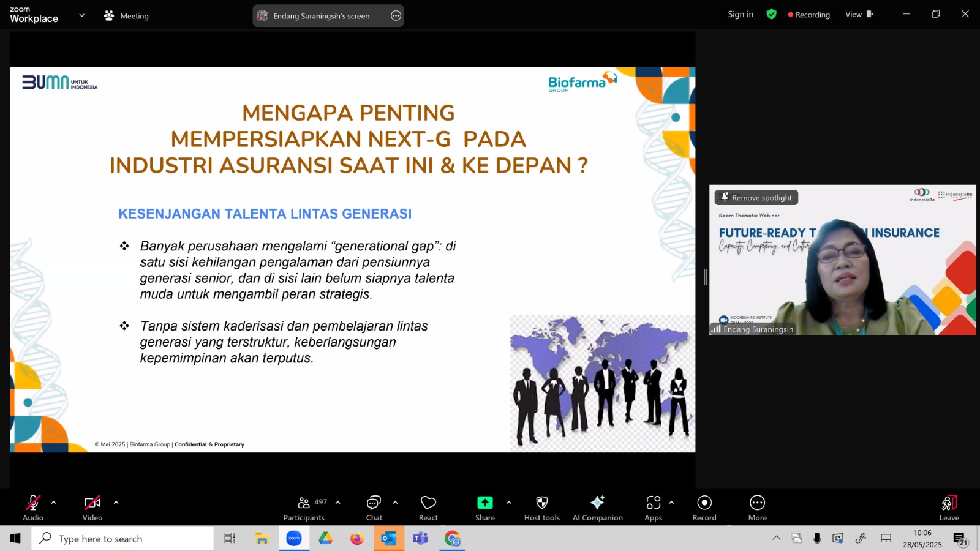980x551 pixels.
Task: Click the encryption green shield icon
Action: [771, 14]
